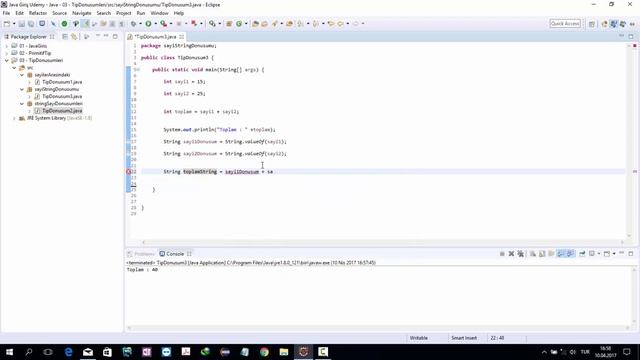Click inside the Quick Access field
The image size is (640, 360).
pyautogui.click(x=565, y=24)
